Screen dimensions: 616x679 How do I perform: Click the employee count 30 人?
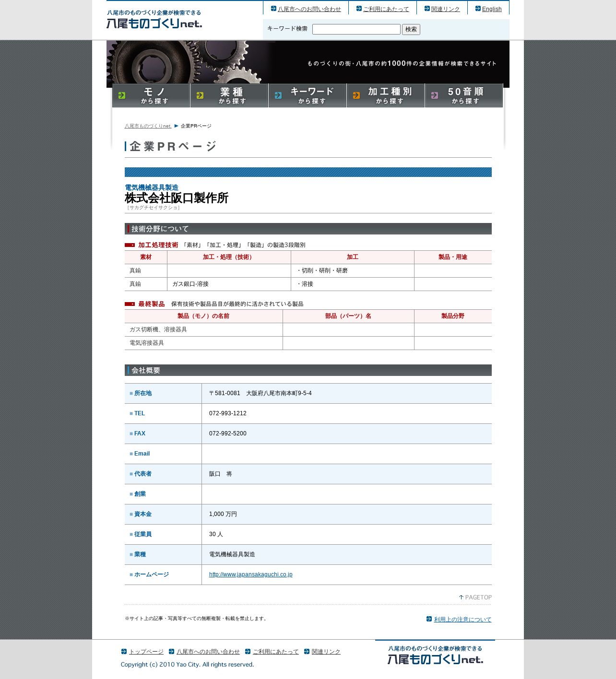216,534
